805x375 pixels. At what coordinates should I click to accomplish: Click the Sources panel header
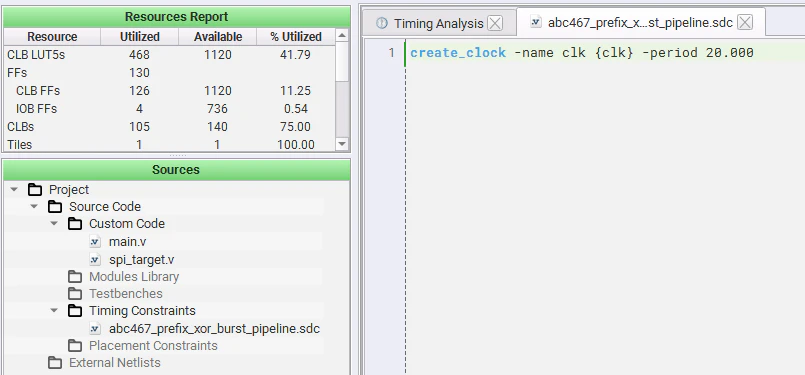[x=177, y=170]
